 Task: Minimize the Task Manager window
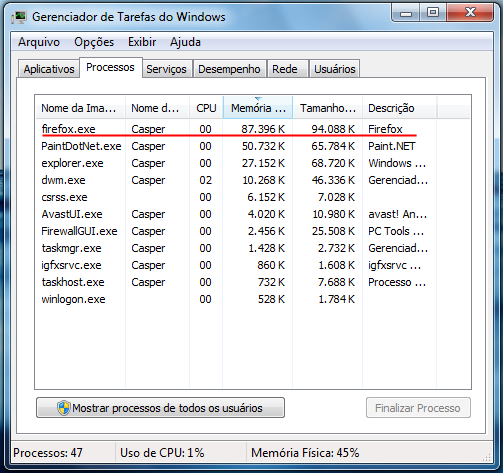click(406, 13)
